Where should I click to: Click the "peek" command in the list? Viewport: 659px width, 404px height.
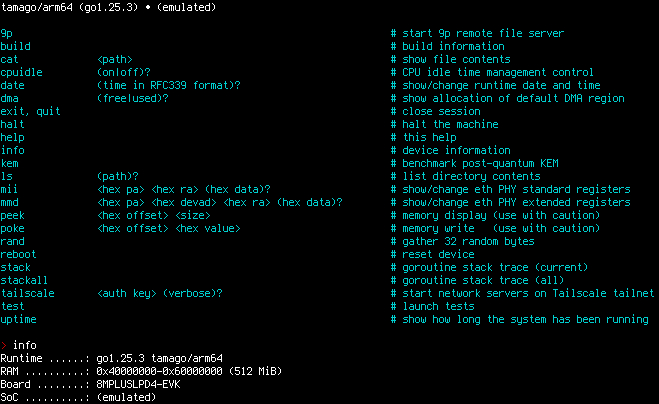click(12, 215)
